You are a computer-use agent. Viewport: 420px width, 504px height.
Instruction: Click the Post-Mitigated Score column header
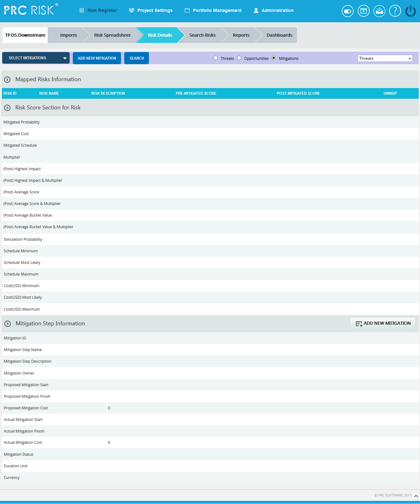click(298, 93)
